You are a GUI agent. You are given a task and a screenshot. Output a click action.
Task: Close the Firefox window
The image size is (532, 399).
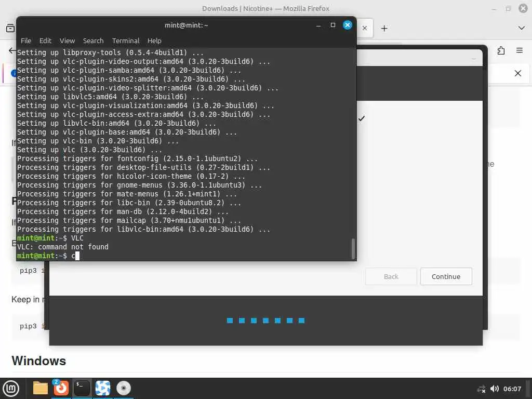coord(523,8)
